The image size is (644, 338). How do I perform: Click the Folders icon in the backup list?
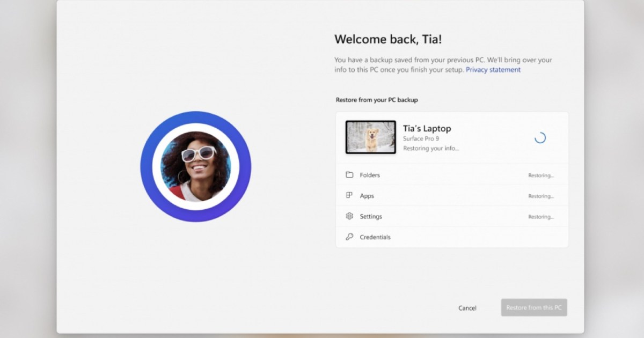point(349,175)
